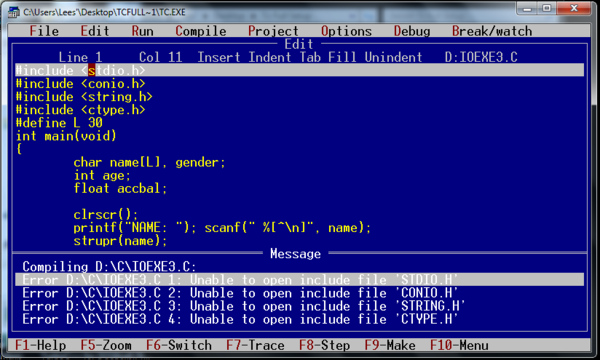Click the Fill mode indicator

point(342,57)
